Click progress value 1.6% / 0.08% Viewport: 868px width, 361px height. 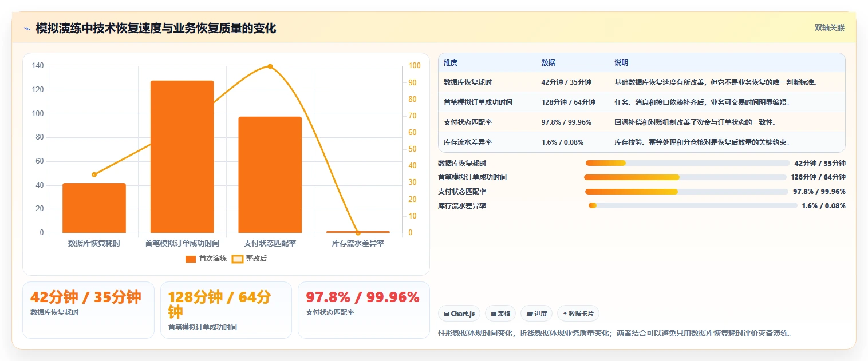click(x=823, y=206)
